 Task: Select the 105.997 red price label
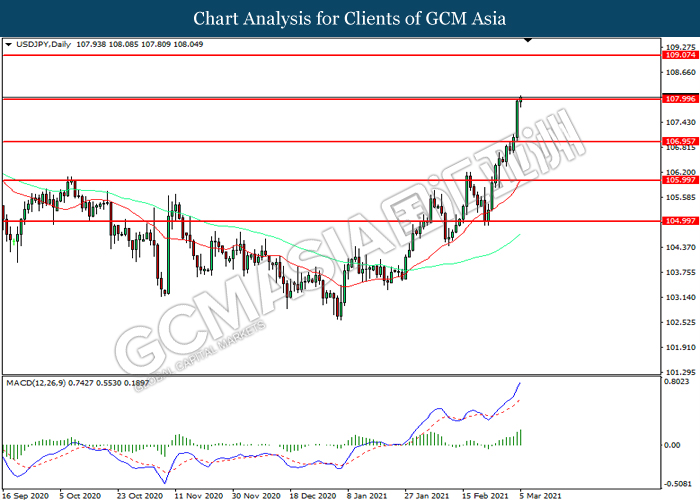pyautogui.click(x=680, y=180)
